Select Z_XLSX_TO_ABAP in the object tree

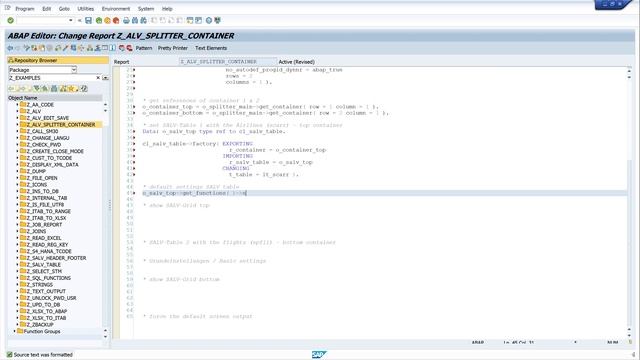(x=47, y=311)
